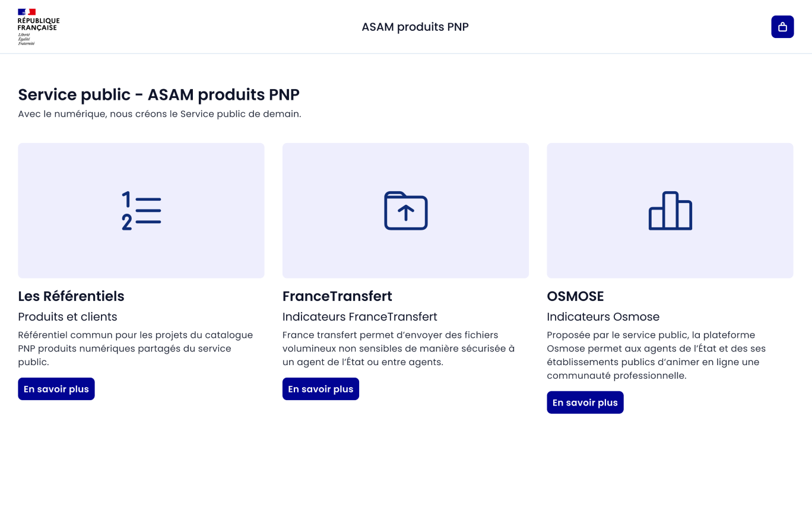Select the FranceTransfert card title

(x=337, y=296)
